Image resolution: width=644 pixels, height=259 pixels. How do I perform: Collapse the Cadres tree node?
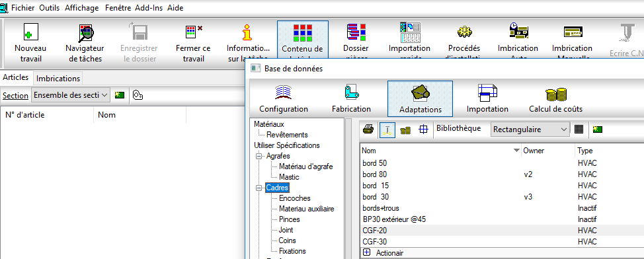coord(259,188)
